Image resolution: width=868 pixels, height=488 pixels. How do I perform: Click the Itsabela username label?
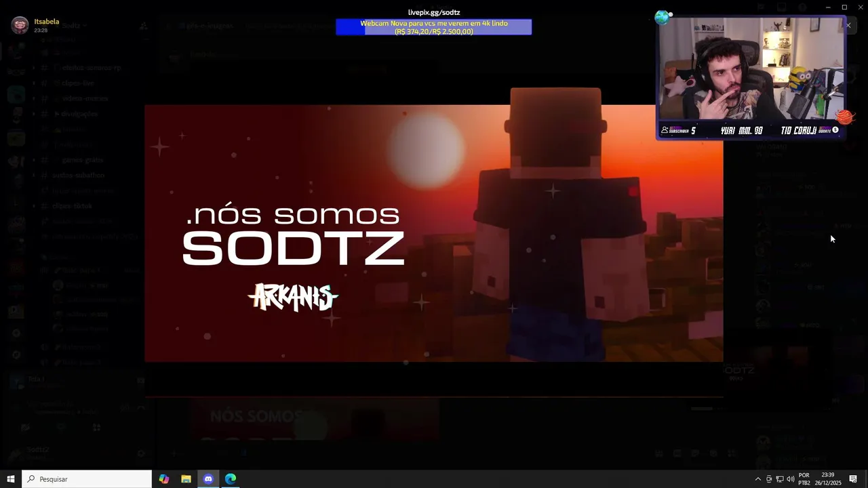tap(47, 22)
